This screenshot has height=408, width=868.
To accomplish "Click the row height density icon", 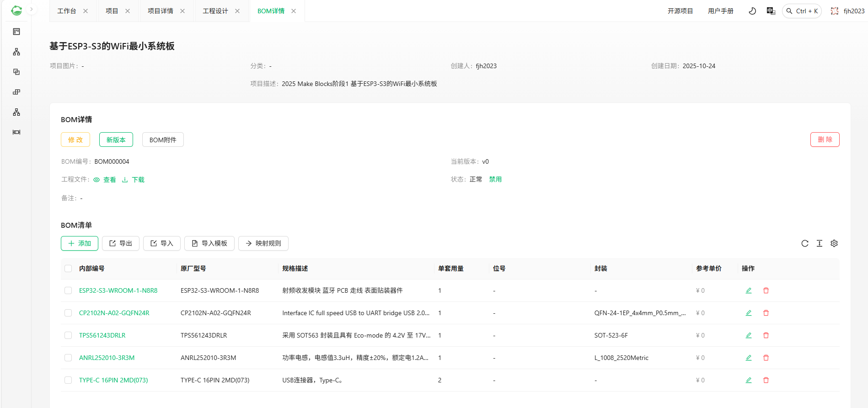I will pyautogui.click(x=820, y=243).
